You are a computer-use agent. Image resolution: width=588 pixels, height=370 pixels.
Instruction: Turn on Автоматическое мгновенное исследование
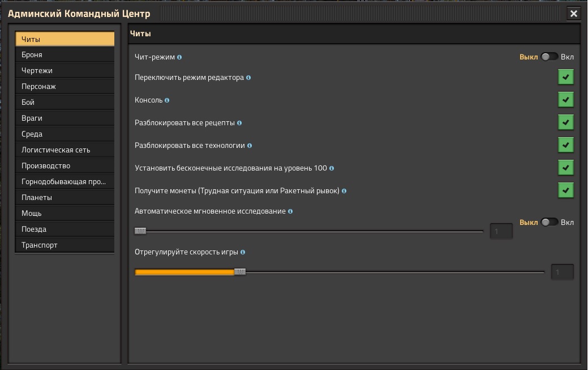[x=549, y=222]
